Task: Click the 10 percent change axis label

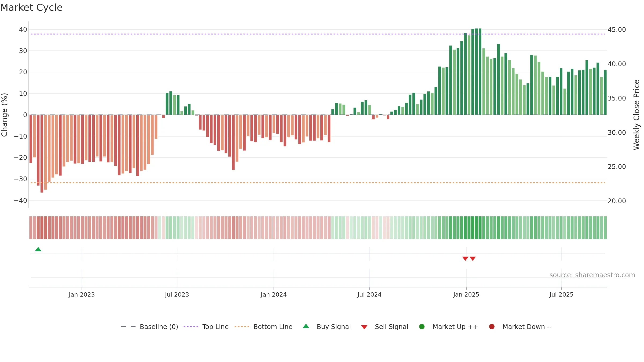Action: click(23, 94)
